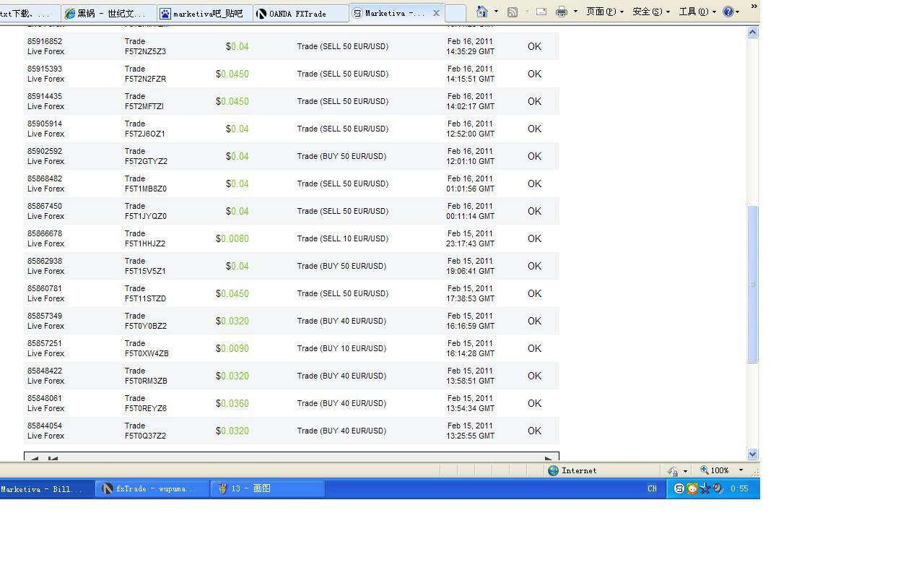The height and width of the screenshot is (578, 924).
Task: Click trade code F5T1MB8Z0
Action: [146, 189]
